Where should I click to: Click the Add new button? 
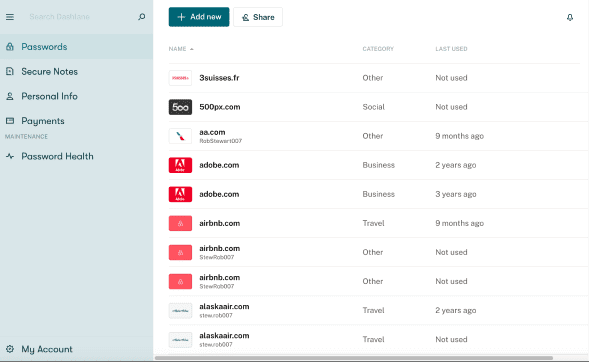pos(199,17)
